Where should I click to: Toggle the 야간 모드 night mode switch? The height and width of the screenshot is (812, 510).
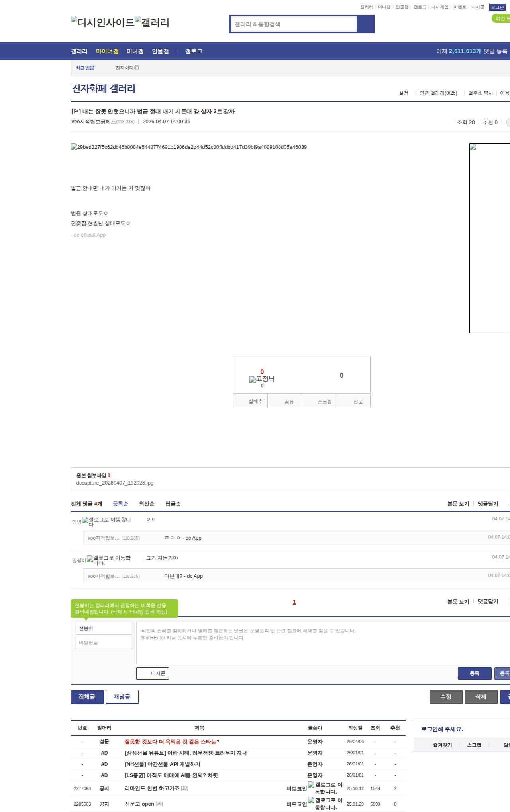tap(501, 18)
